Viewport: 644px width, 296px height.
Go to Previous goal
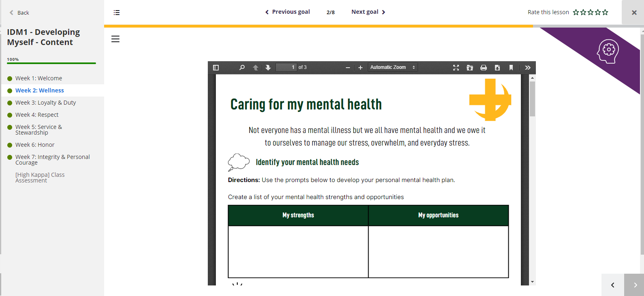click(x=288, y=12)
